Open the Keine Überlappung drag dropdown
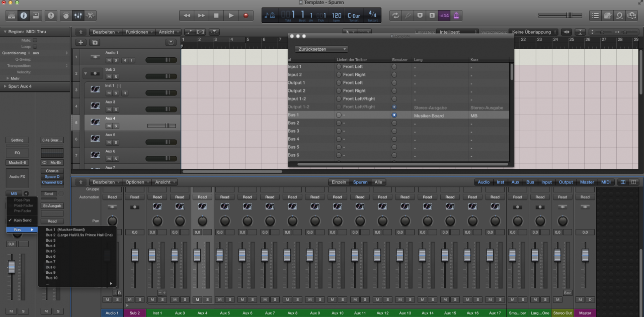 [533, 32]
